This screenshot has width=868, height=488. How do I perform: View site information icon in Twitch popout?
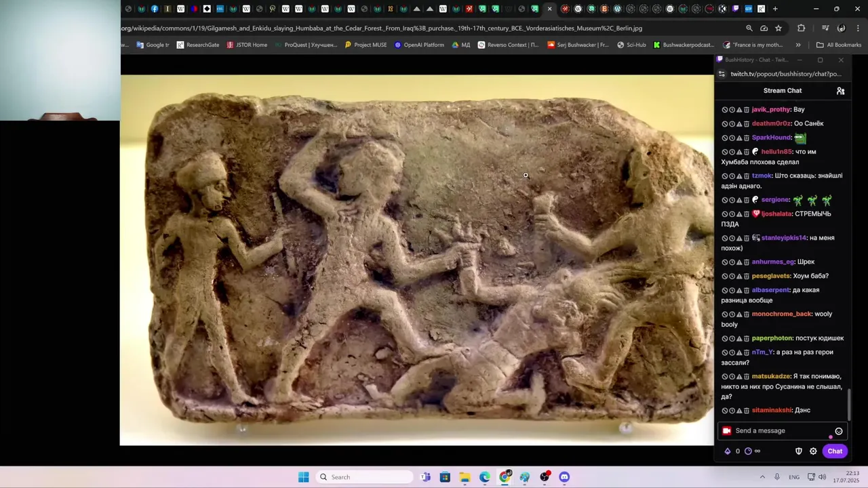(723, 74)
